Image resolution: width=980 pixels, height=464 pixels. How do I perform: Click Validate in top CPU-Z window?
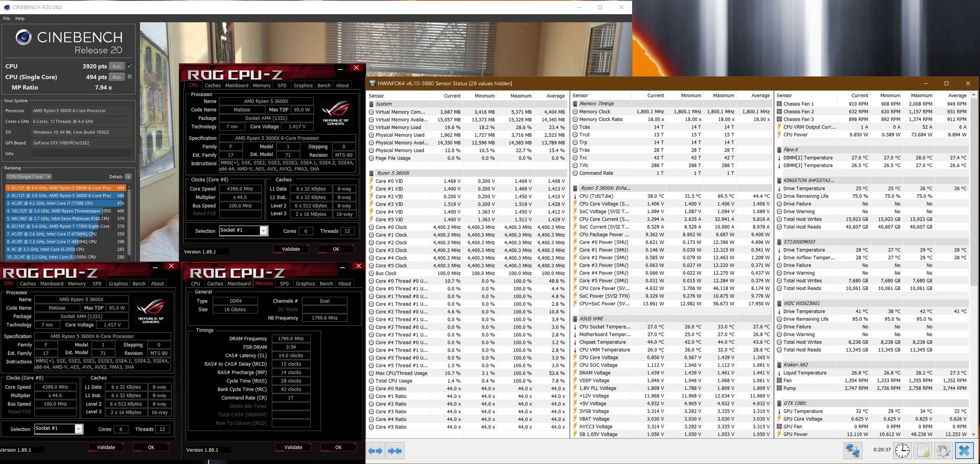(291, 249)
